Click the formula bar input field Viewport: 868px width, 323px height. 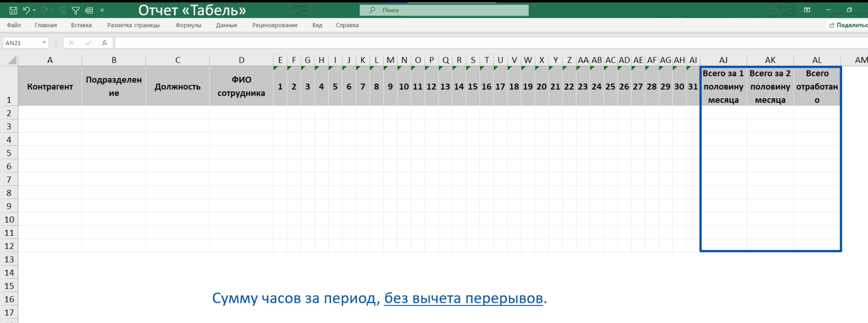(x=472, y=43)
